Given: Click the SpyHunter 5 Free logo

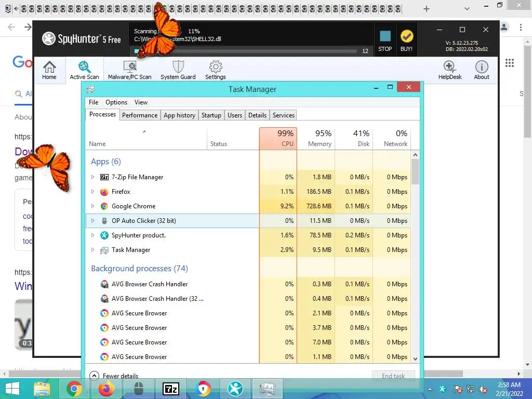Looking at the screenshot, I should click(82, 38).
